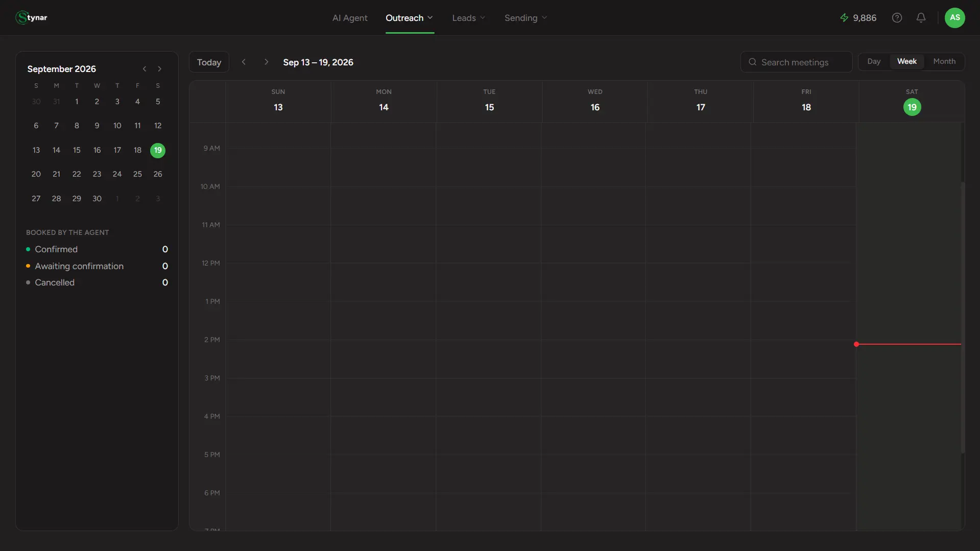The image size is (980, 551).
Task: Click the Today button
Action: (x=209, y=62)
